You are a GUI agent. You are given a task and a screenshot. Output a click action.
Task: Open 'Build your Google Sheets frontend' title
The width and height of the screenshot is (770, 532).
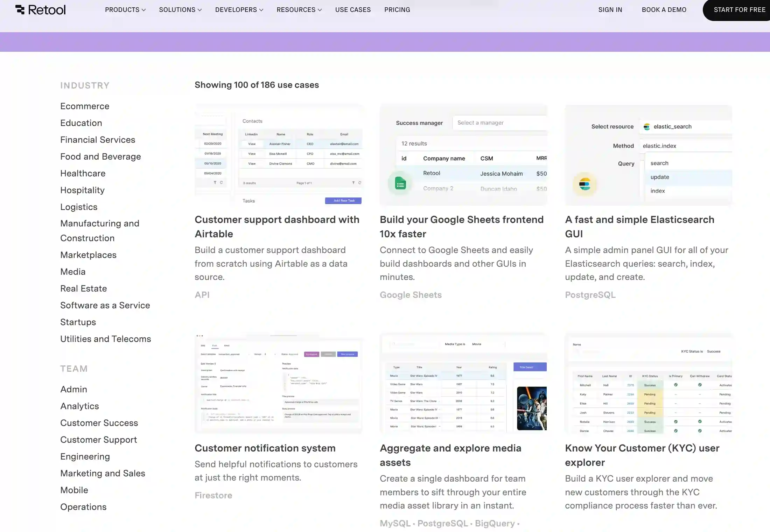coord(462,226)
